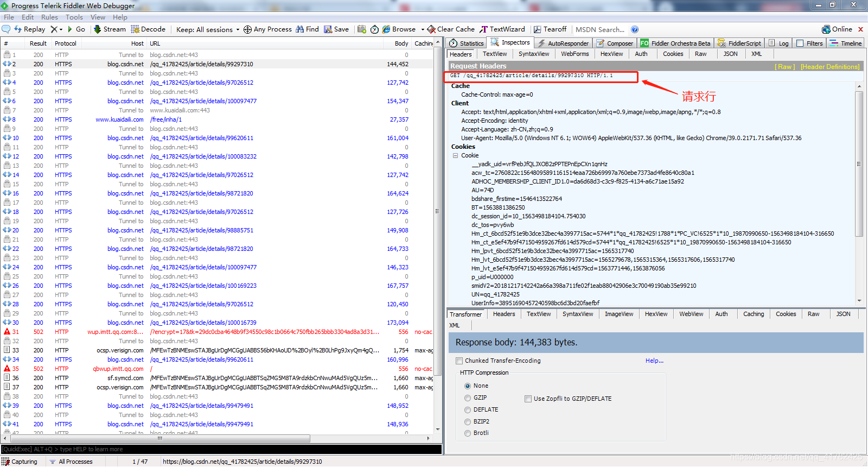Click the MSDN help question icon
This screenshot has width=868, height=467.
pos(635,29)
